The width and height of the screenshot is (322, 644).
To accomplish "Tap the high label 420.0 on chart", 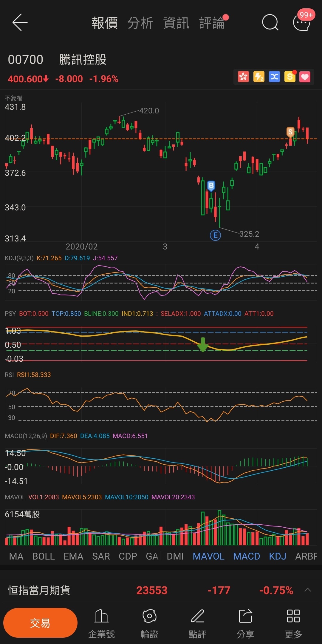I will click(149, 111).
